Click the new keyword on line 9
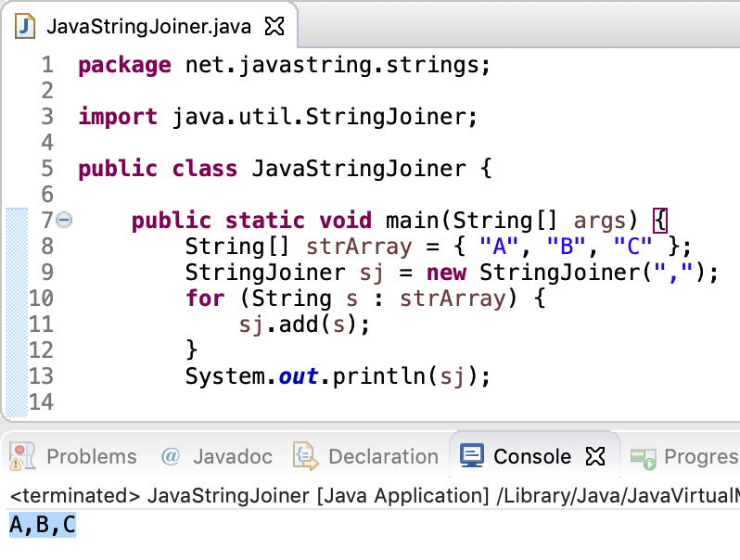Image resolution: width=740 pixels, height=560 pixels. point(446,274)
